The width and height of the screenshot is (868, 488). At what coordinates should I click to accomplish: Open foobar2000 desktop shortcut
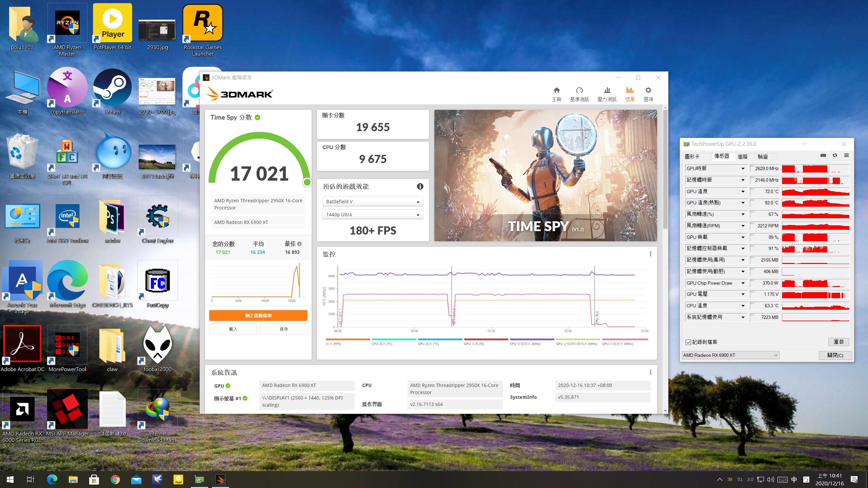(x=158, y=349)
